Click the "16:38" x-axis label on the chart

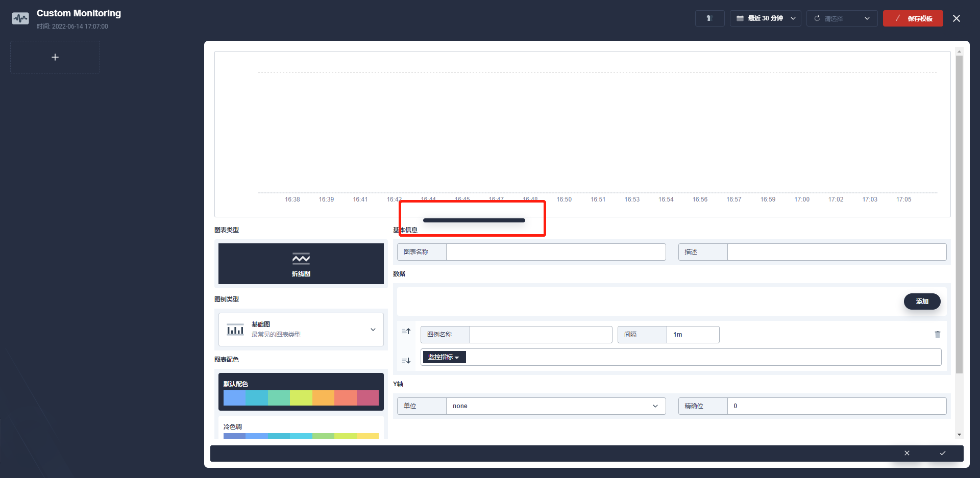pyautogui.click(x=292, y=199)
